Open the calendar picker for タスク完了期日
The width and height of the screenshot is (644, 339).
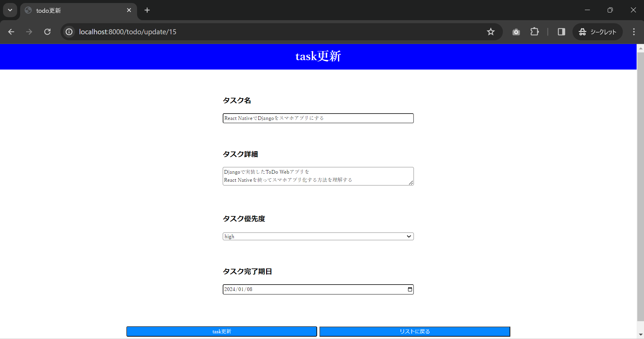(410, 289)
